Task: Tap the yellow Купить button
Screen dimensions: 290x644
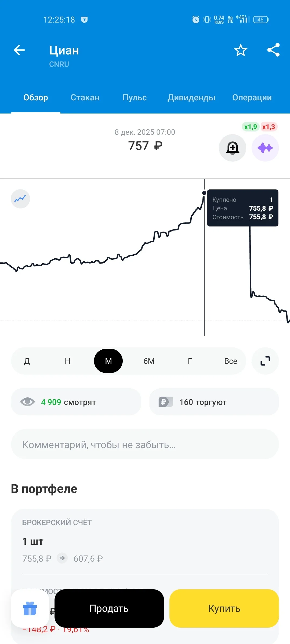Action: (x=224, y=608)
